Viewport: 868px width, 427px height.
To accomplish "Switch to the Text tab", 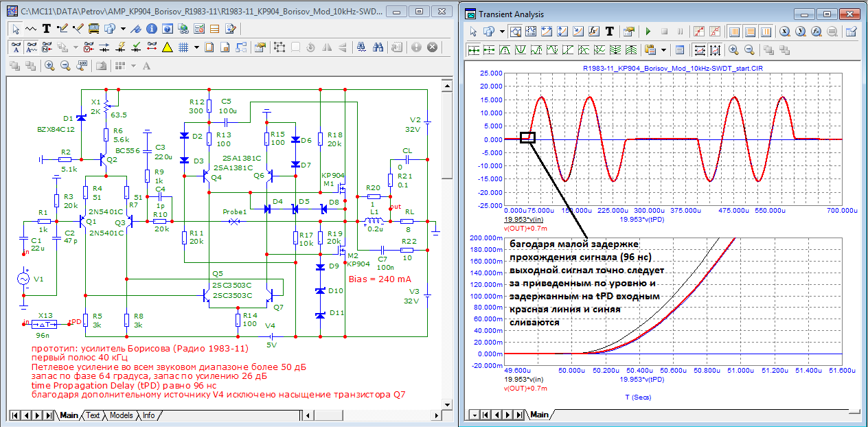I will point(93,415).
